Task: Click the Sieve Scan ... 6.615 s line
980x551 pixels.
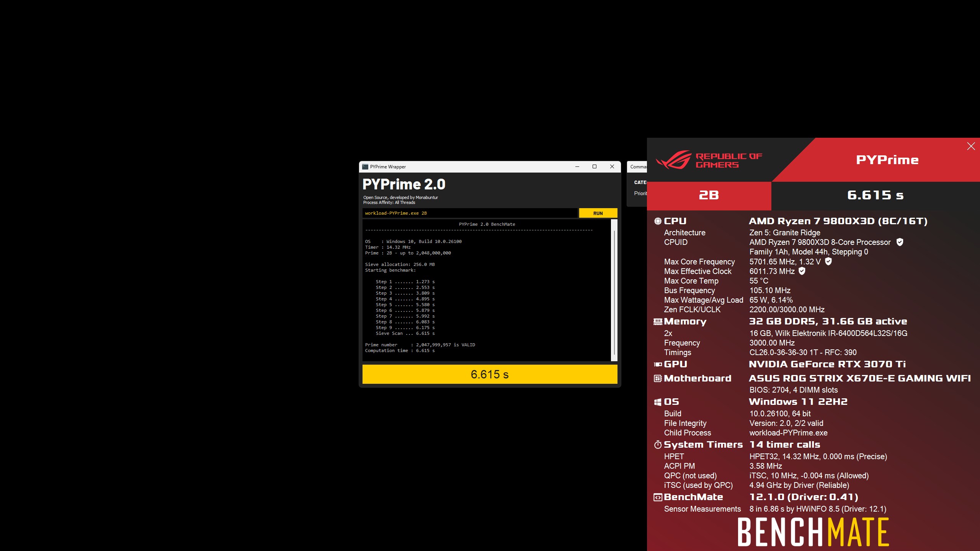Action: [x=405, y=333]
